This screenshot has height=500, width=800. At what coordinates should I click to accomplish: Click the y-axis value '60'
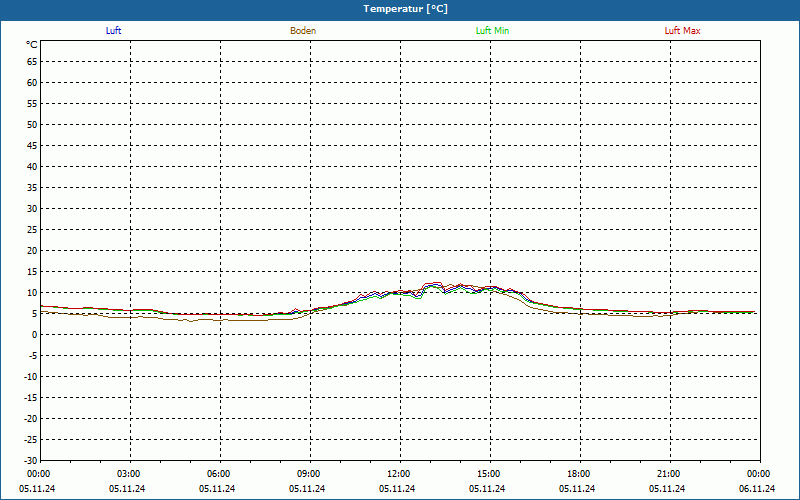(32, 83)
